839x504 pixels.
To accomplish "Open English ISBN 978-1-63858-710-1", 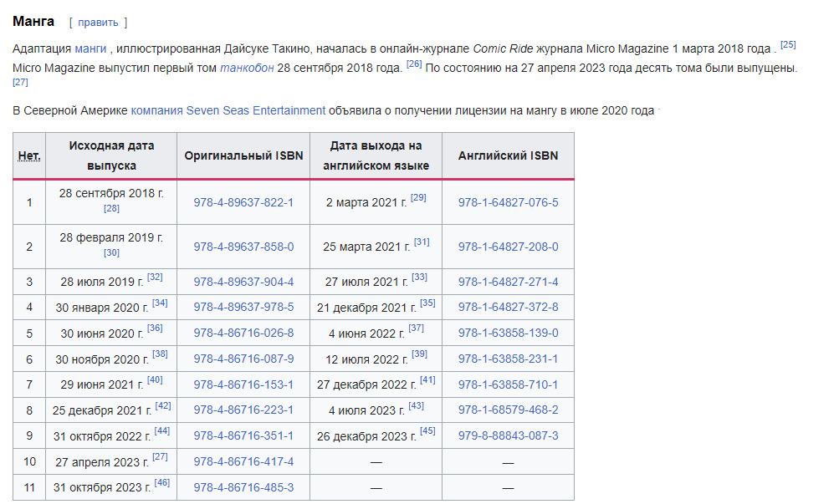I will click(x=508, y=384).
